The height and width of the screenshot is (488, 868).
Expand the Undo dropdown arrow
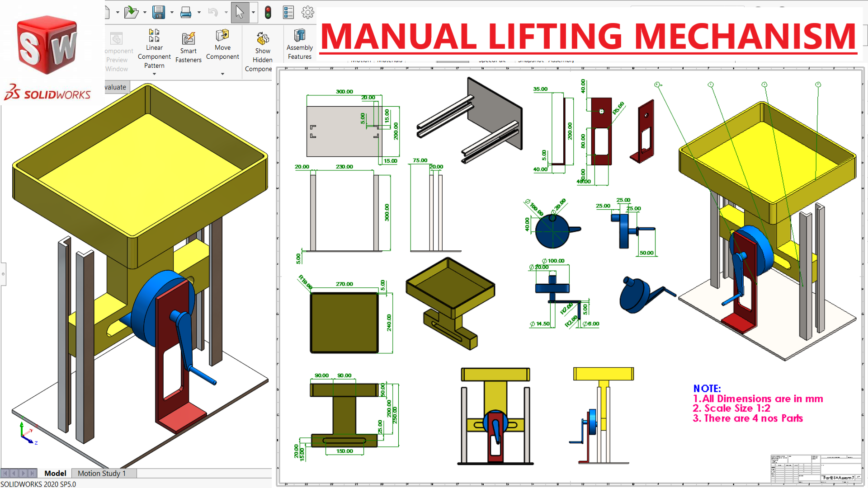coord(226,13)
